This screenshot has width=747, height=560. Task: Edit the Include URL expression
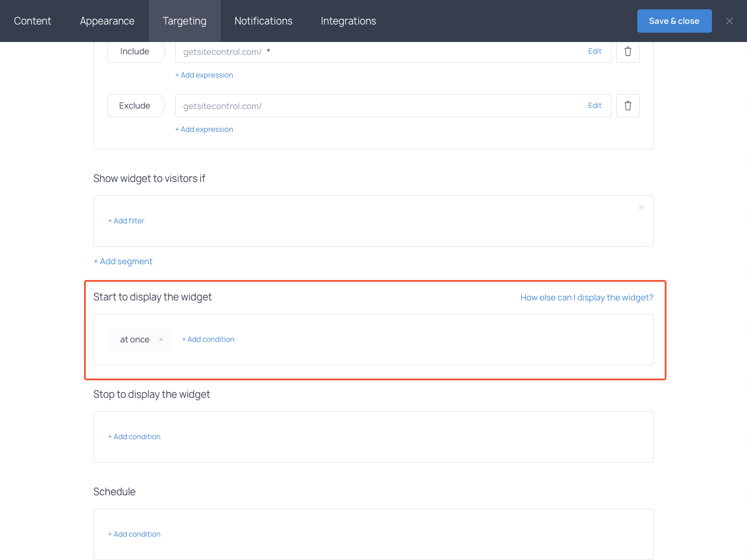tap(595, 51)
